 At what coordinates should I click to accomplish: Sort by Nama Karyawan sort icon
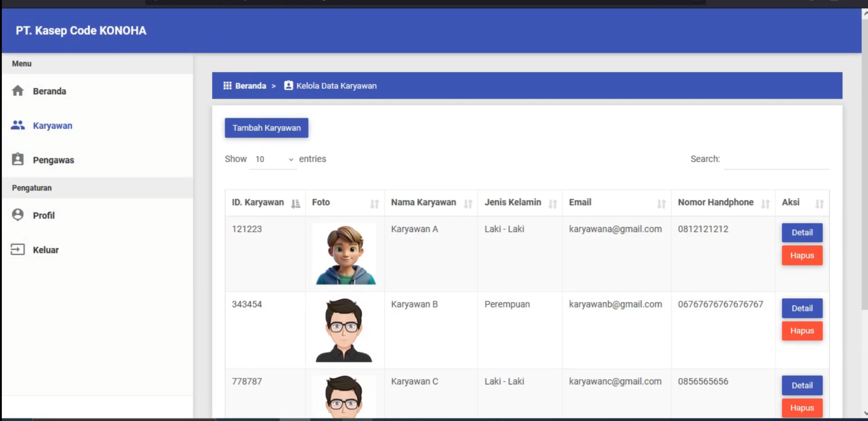tap(468, 204)
